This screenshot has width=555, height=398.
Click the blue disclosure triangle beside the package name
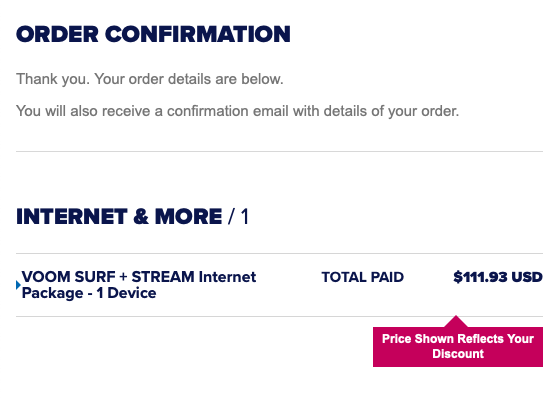18,285
